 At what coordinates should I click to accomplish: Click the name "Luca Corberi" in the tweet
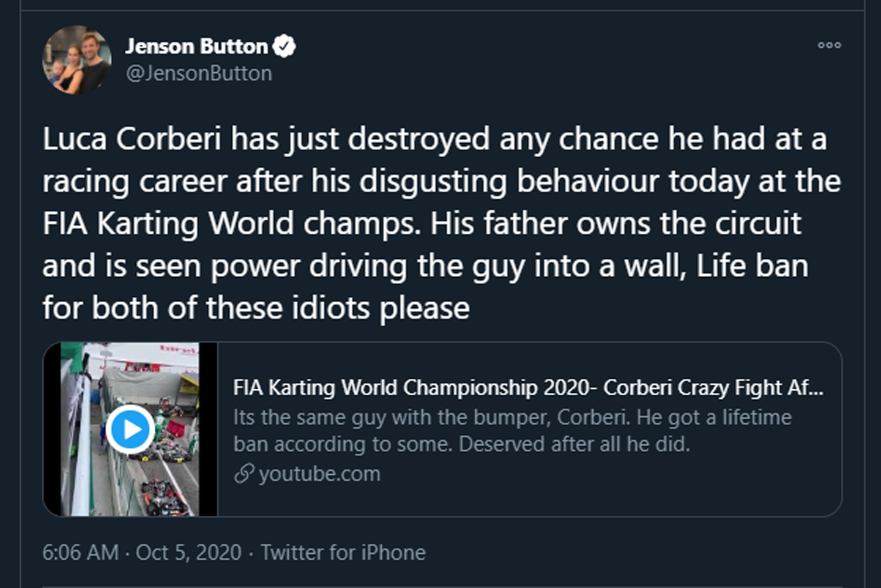tap(132, 140)
